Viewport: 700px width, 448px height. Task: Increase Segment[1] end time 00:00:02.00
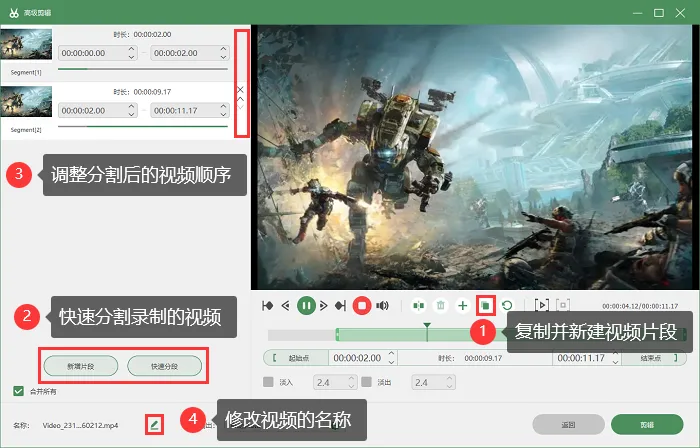[224, 49]
